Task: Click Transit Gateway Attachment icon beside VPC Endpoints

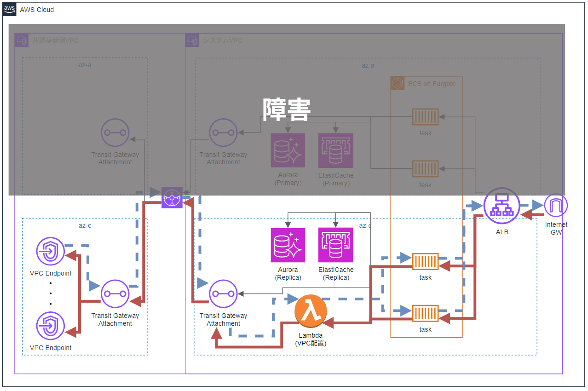Action: [115, 293]
